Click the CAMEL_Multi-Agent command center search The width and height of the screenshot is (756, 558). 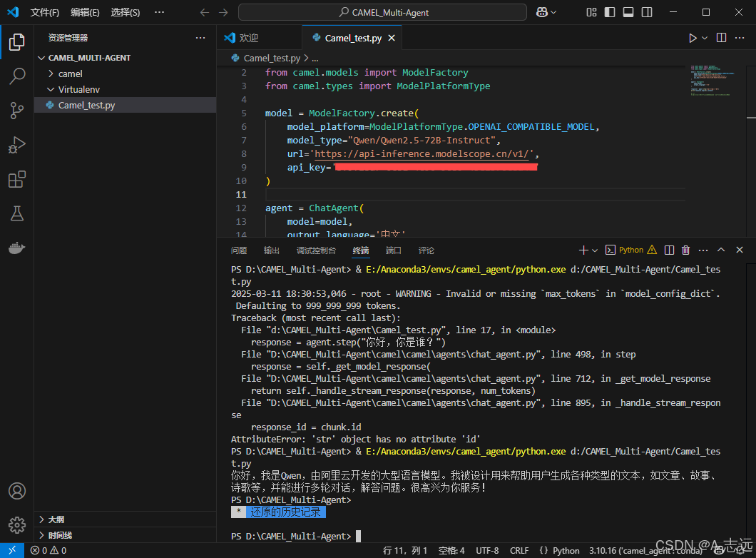coord(382,13)
